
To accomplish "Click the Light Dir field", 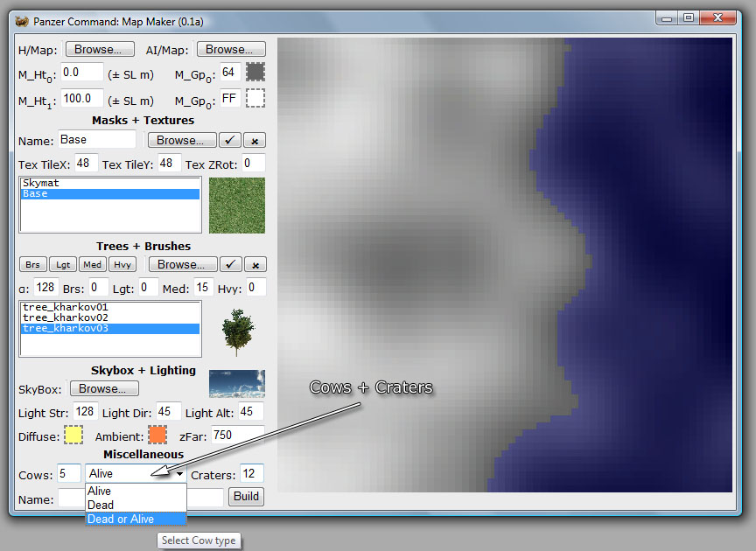I will [168, 412].
